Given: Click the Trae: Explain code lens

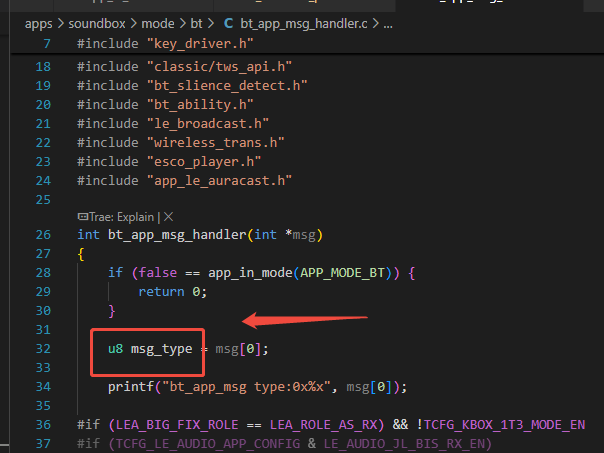Looking at the screenshot, I should 121,217.
